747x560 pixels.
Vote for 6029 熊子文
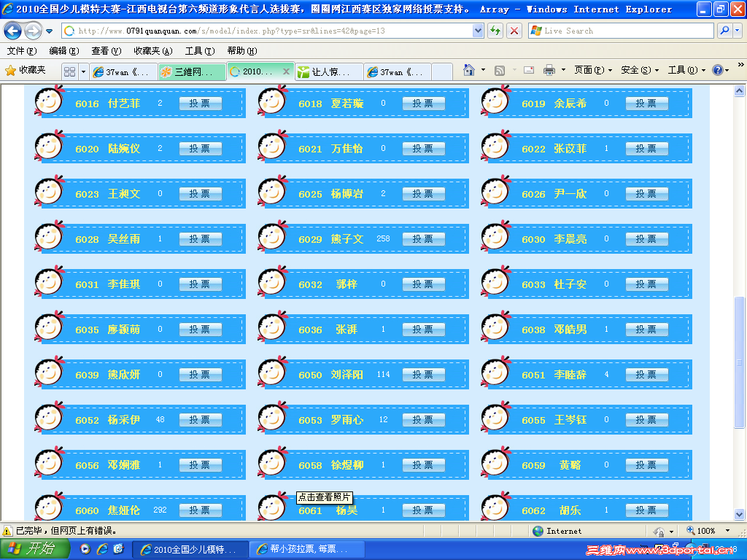click(x=424, y=239)
